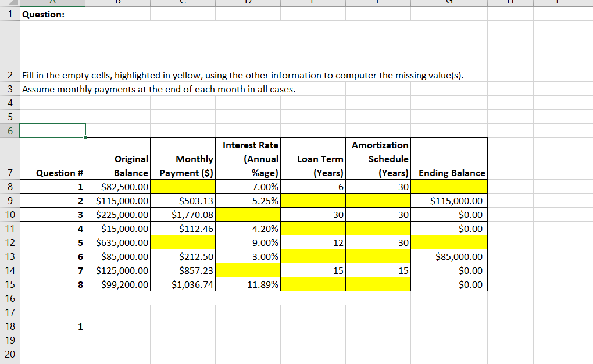Select row header 7

10,159
